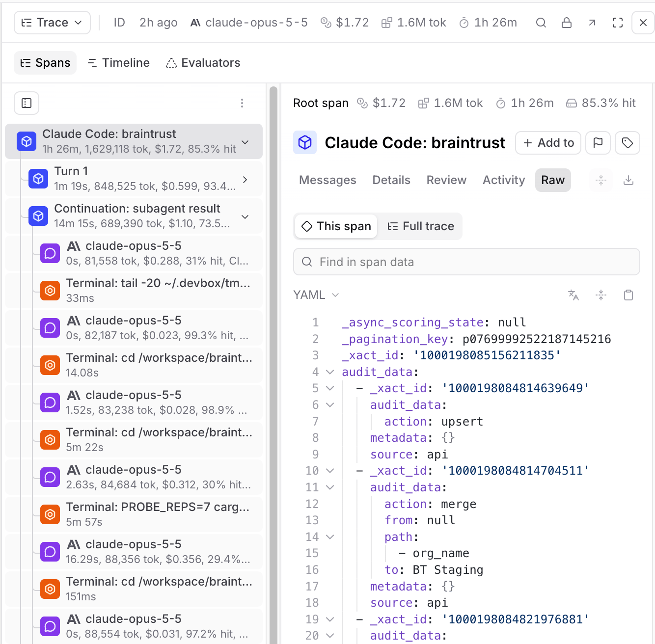Open the Messages tab
655x644 pixels.
327,180
